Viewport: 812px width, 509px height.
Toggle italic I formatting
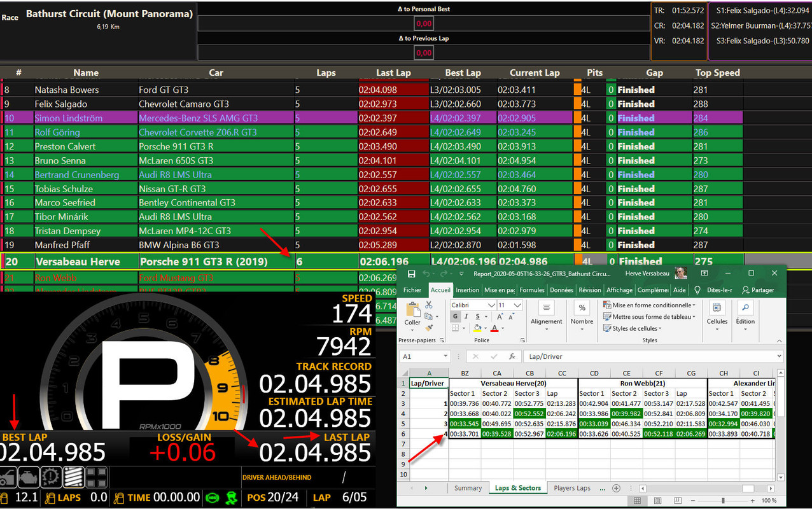point(466,316)
